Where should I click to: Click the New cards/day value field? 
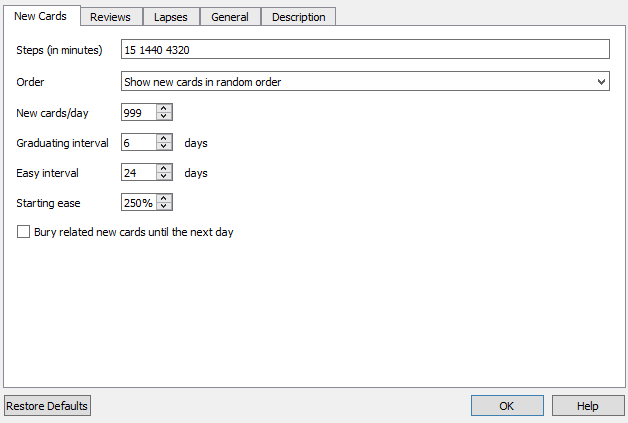(x=138, y=113)
